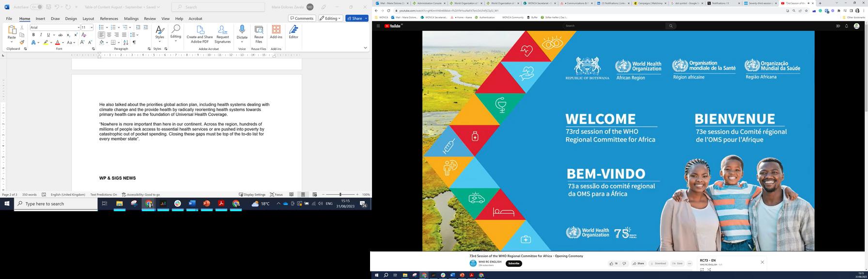Toggle Show paragraph marks pilcrow

pos(134,42)
